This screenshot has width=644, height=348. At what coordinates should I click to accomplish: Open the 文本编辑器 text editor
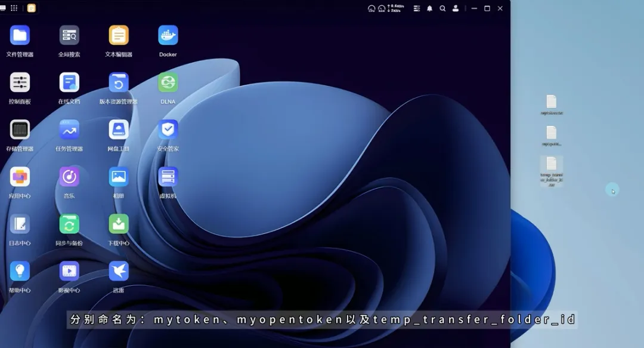tap(119, 36)
